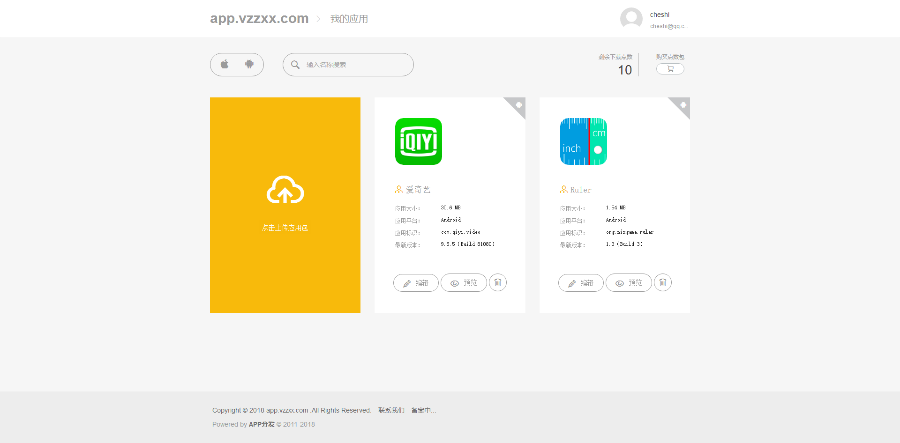Edit the Ruler app
The height and width of the screenshot is (443, 900).
pos(581,283)
